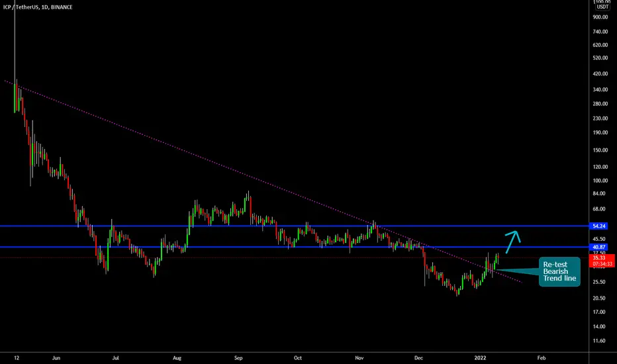Viewport: 617px width, 364px height.
Task: Click the 900.00 price axis label
Action: pyautogui.click(x=600, y=17)
